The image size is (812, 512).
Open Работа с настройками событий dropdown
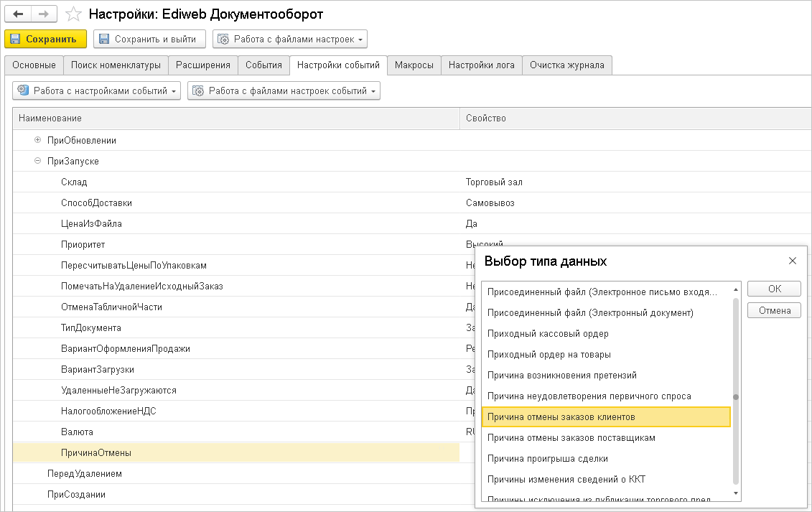click(x=97, y=90)
